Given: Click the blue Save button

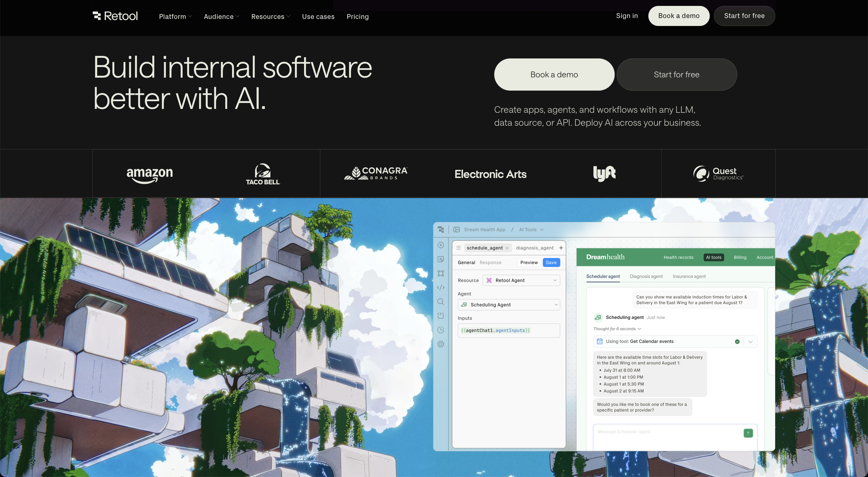Looking at the screenshot, I should point(551,263).
